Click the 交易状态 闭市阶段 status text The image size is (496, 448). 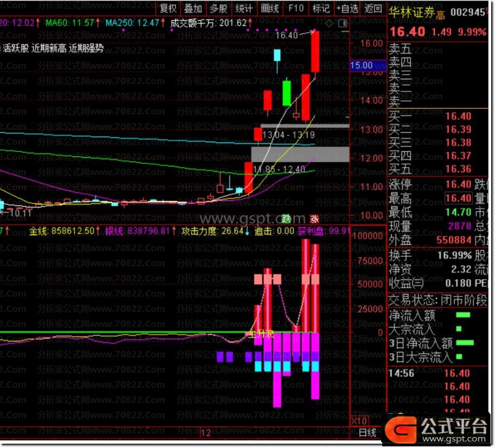coord(437,300)
